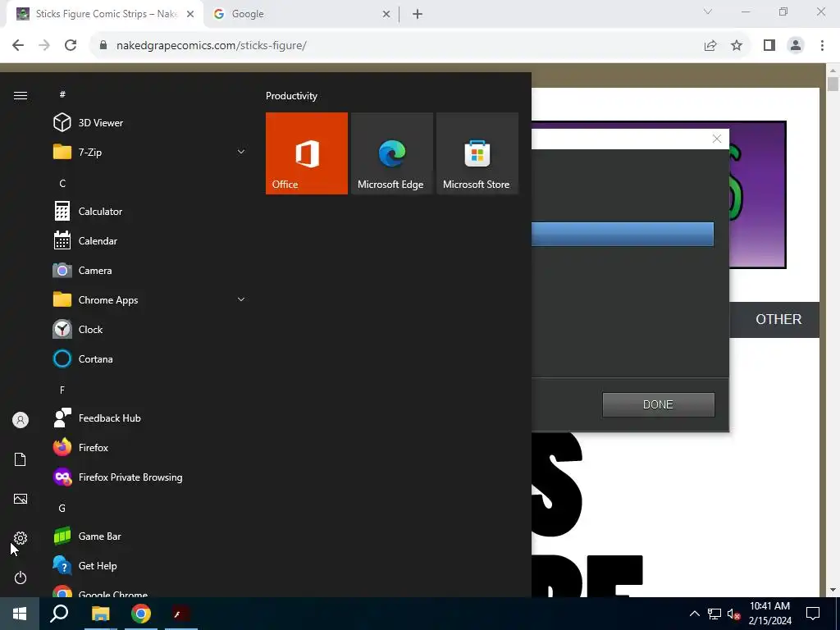Open a new Chrome tab
This screenshot has width=840, height=630.
tap(418, 14)
